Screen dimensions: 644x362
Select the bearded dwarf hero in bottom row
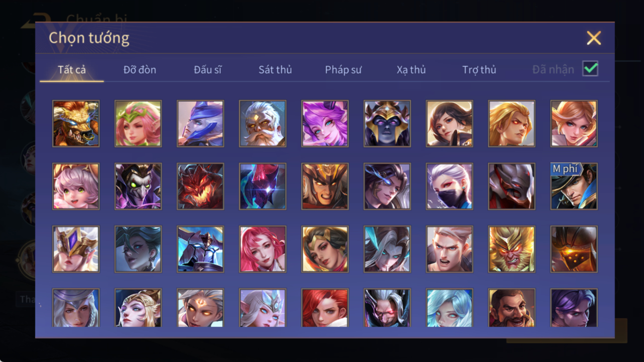coord(511,308)
